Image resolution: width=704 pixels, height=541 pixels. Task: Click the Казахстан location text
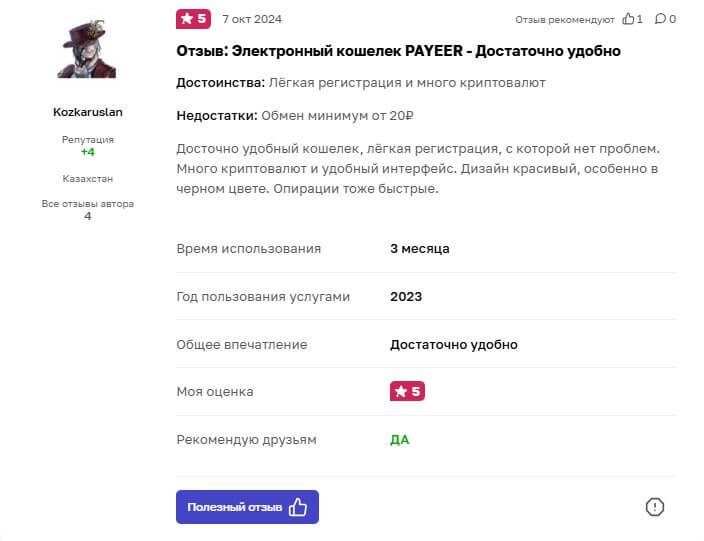[88, 178]
